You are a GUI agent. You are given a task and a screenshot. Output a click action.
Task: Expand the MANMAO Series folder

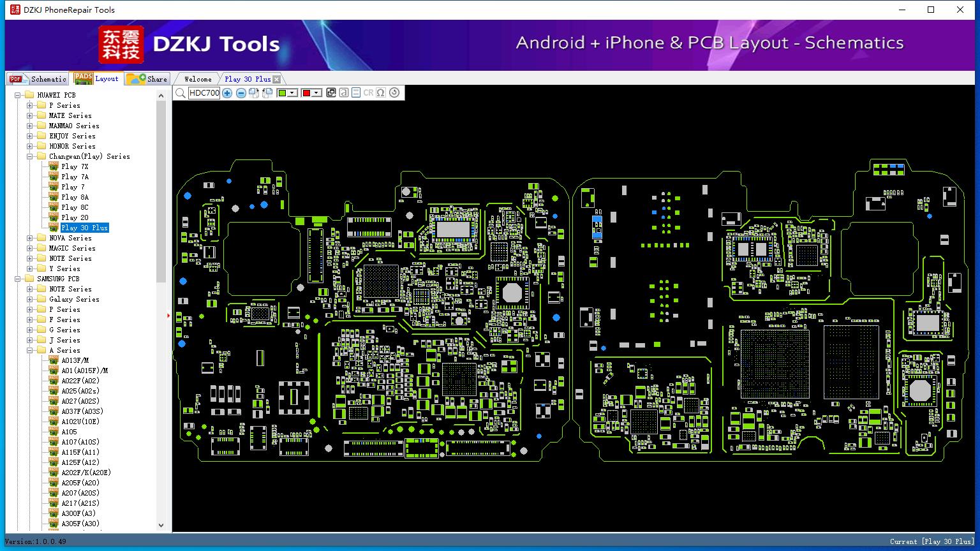[30, 126]
